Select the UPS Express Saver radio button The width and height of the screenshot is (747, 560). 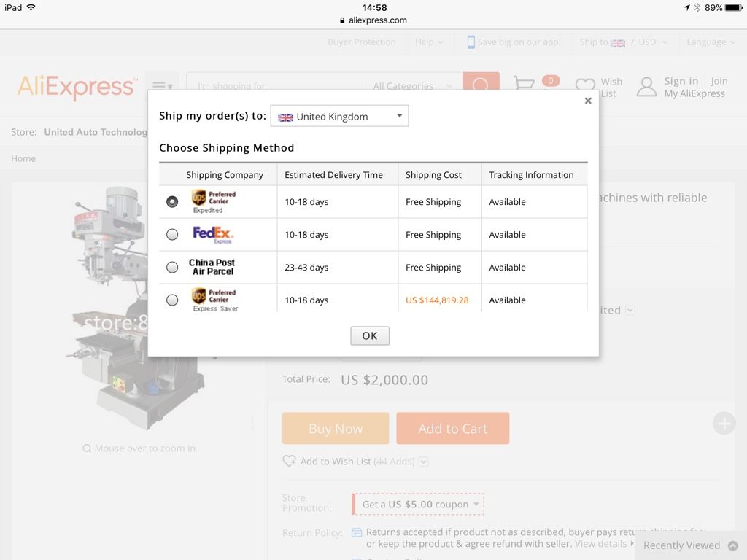[172, 300]
